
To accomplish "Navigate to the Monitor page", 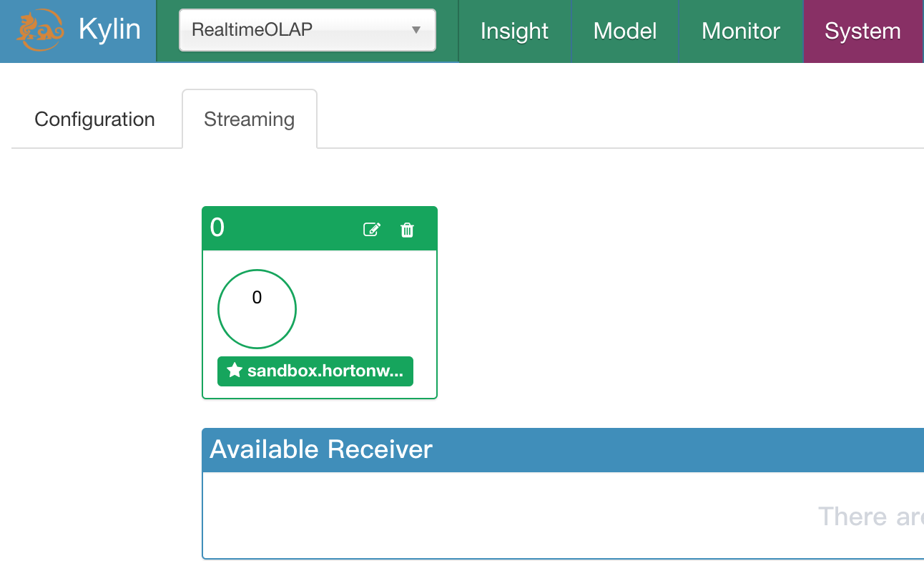I will (x=741, y=31).
